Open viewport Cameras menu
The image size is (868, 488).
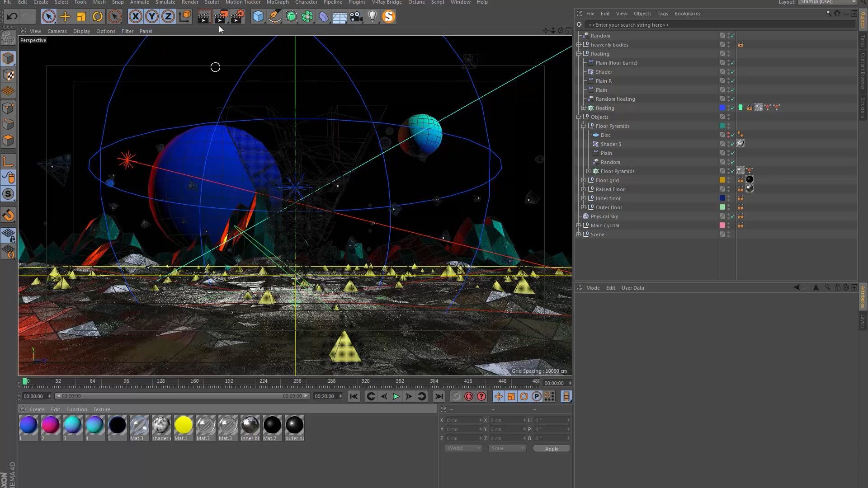(x=57, y=31)
